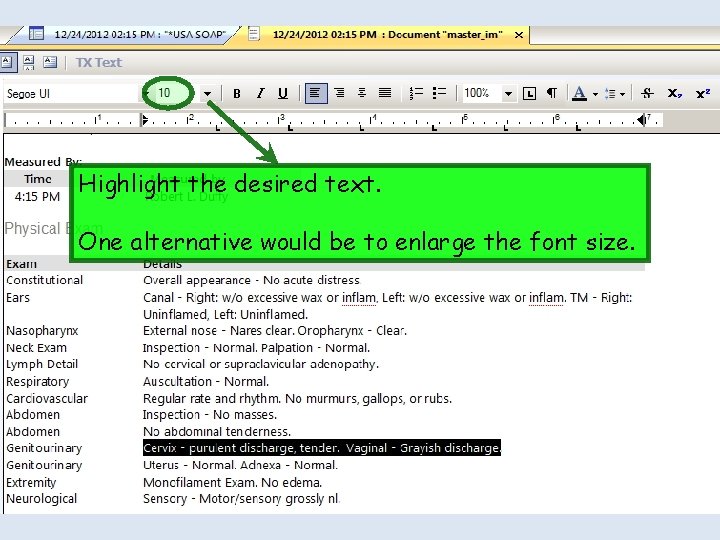This screenshot has width=720, height=540.
Task: Click the Ears exam label
Action: click(x=18, y=298)
